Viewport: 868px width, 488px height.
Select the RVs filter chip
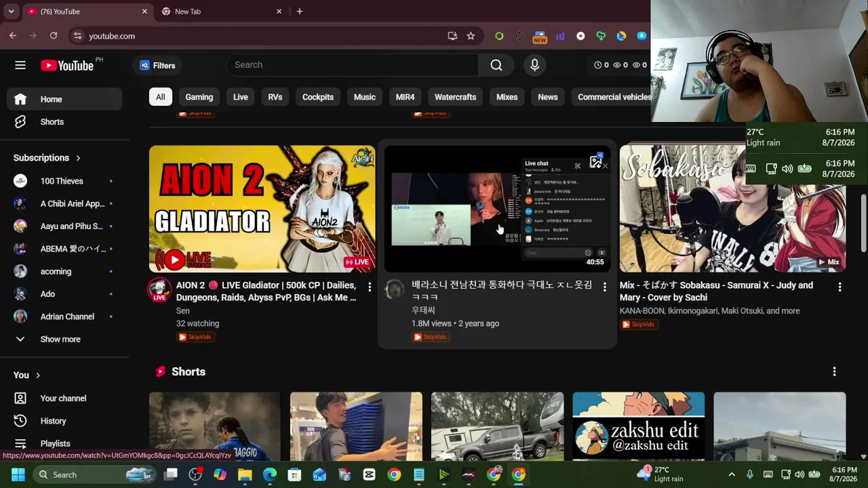click(x=275, y=97)
